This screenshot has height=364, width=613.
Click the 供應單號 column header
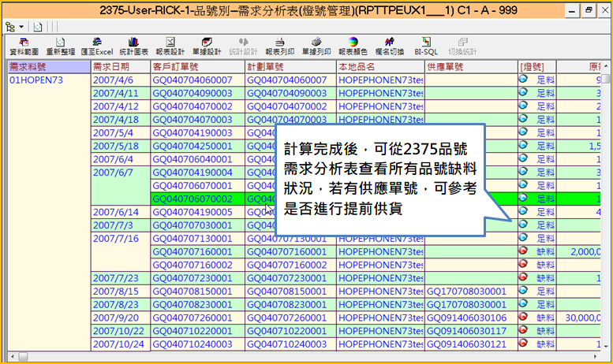coord(444,67)
